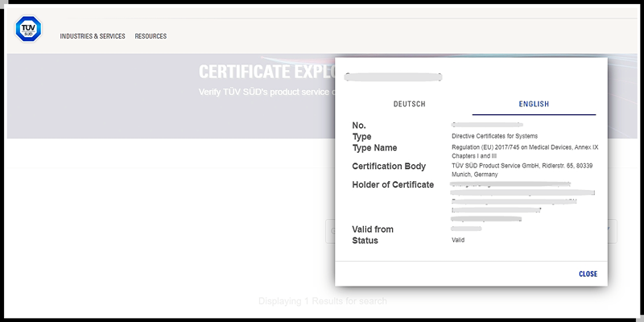
Task: Click 'Directive Certificates for Systems' text
Action: (494, 136)
